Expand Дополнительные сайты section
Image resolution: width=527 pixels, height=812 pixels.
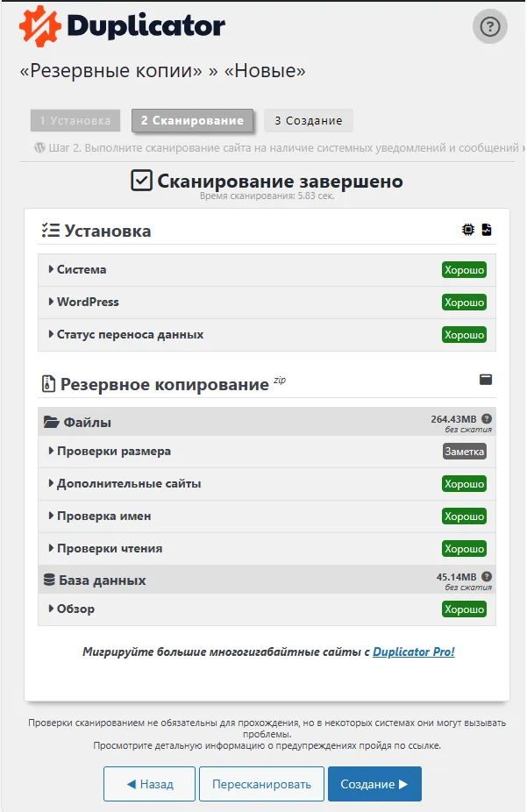(267, 484)
